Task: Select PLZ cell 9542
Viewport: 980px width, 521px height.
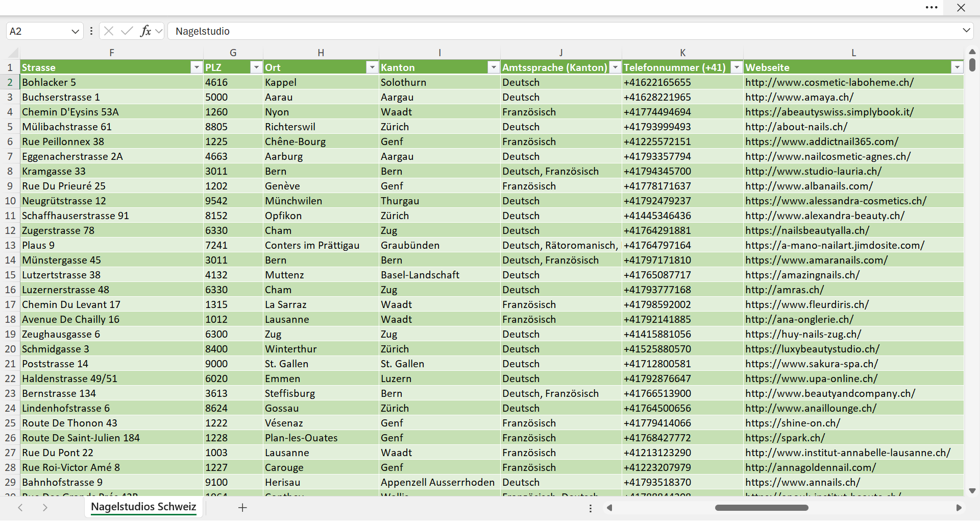Action: [x=233, y=201]
